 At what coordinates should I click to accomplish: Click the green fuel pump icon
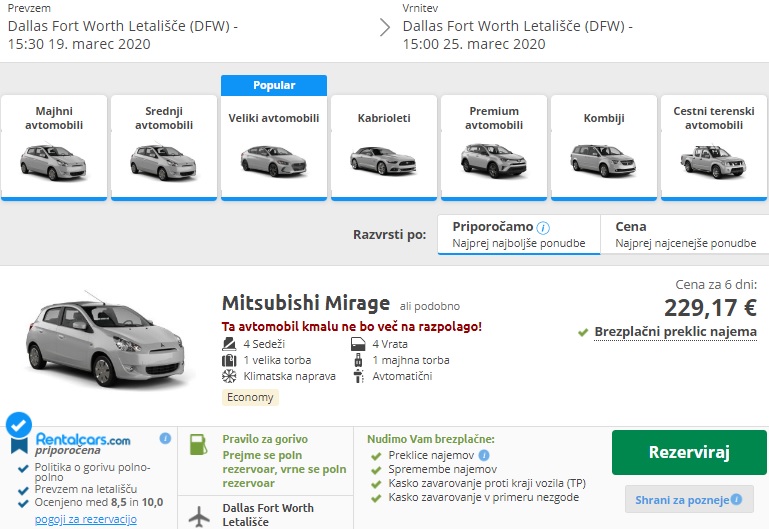(200, 443)
